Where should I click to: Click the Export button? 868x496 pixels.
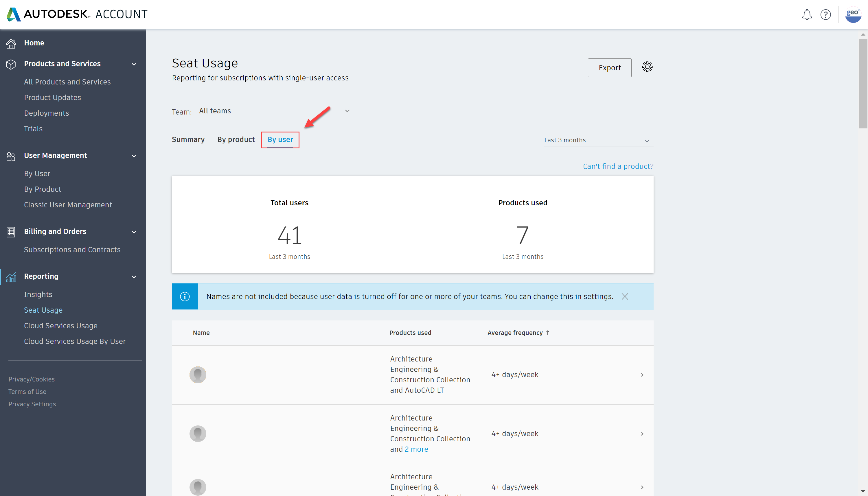point(609,68)
